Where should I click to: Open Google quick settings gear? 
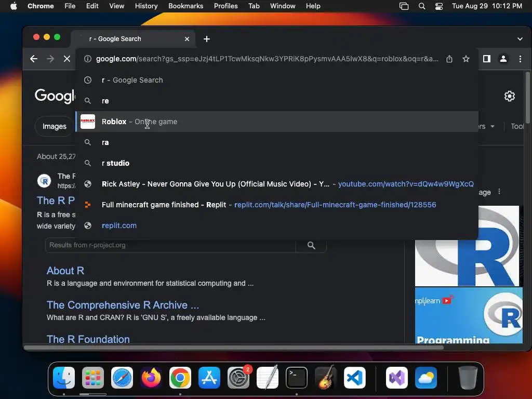(509, 96)
